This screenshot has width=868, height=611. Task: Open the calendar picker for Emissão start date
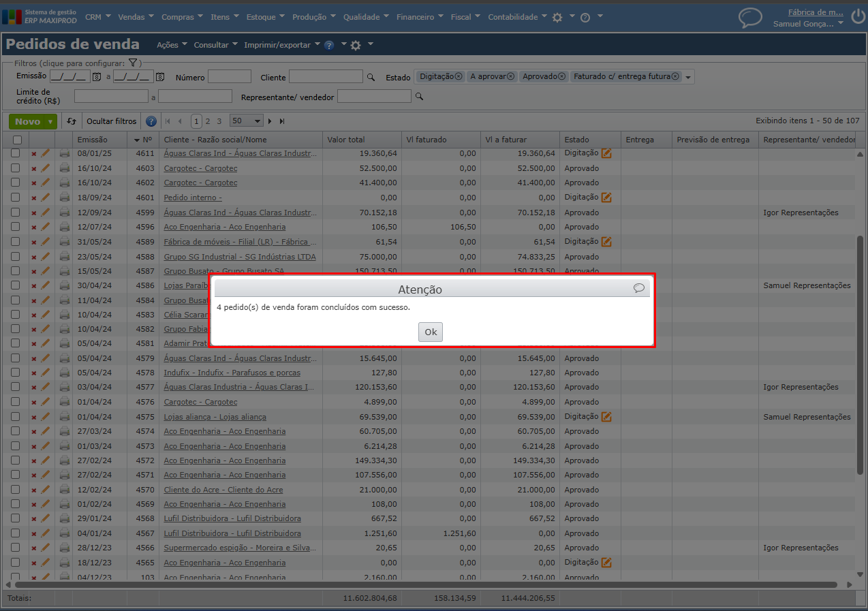[x=97, y=77]
